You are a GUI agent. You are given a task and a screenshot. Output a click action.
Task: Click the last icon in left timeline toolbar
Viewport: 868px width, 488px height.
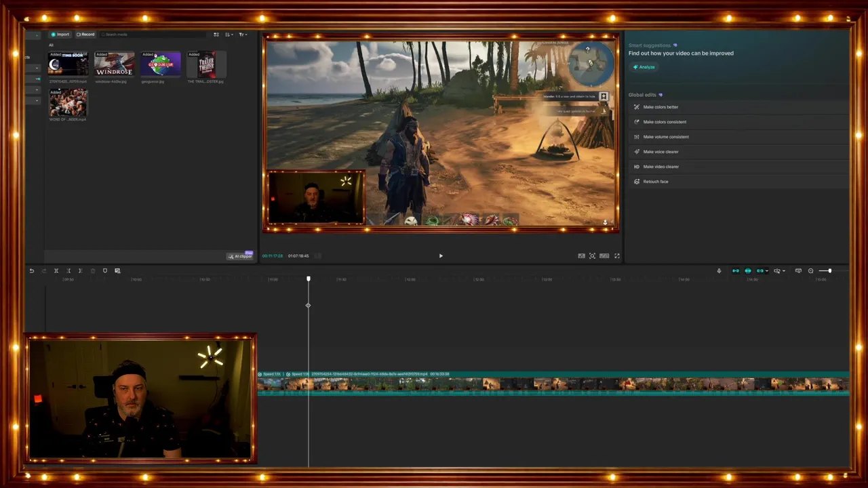pyautogui.click(x=117, y=271)
